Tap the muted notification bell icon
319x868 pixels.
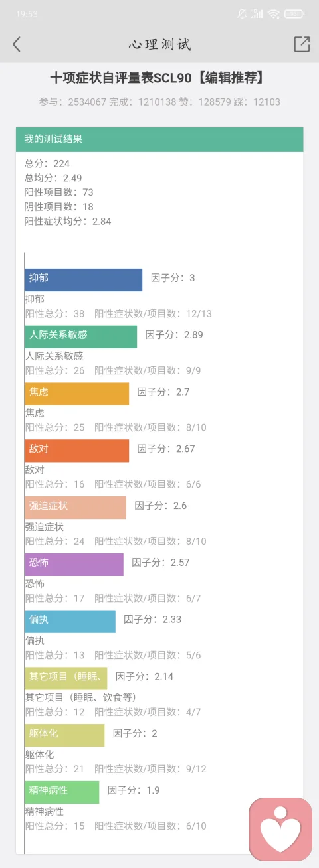click(x=242, y=14)
